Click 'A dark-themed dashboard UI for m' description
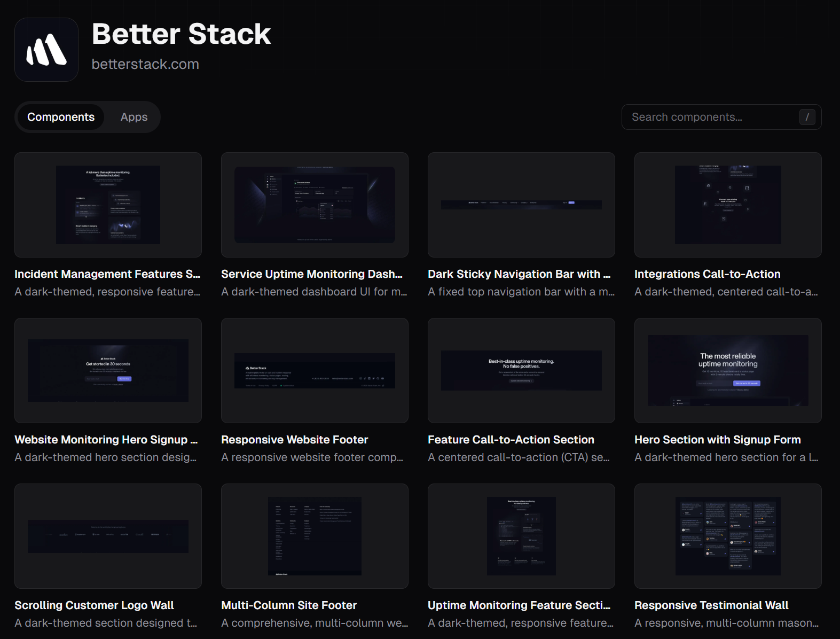Viewport: 840px width, 639px height. coord(314,292)
